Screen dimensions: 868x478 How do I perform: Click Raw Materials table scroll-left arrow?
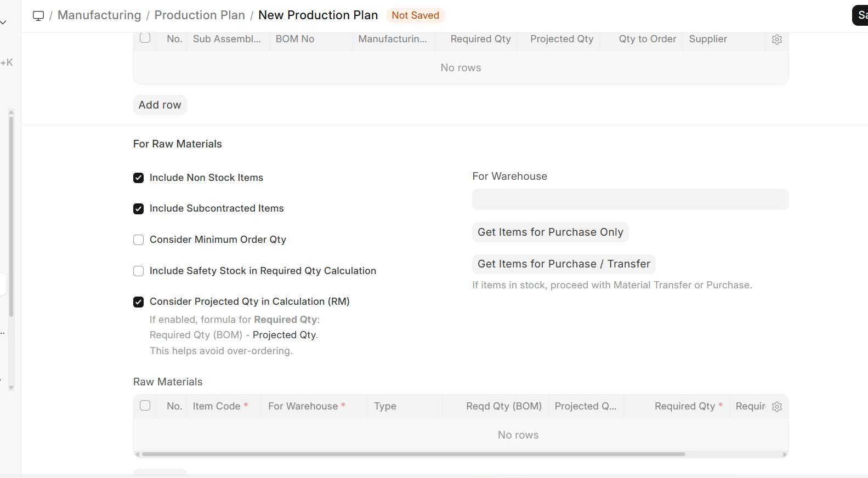tap(137, 454)
